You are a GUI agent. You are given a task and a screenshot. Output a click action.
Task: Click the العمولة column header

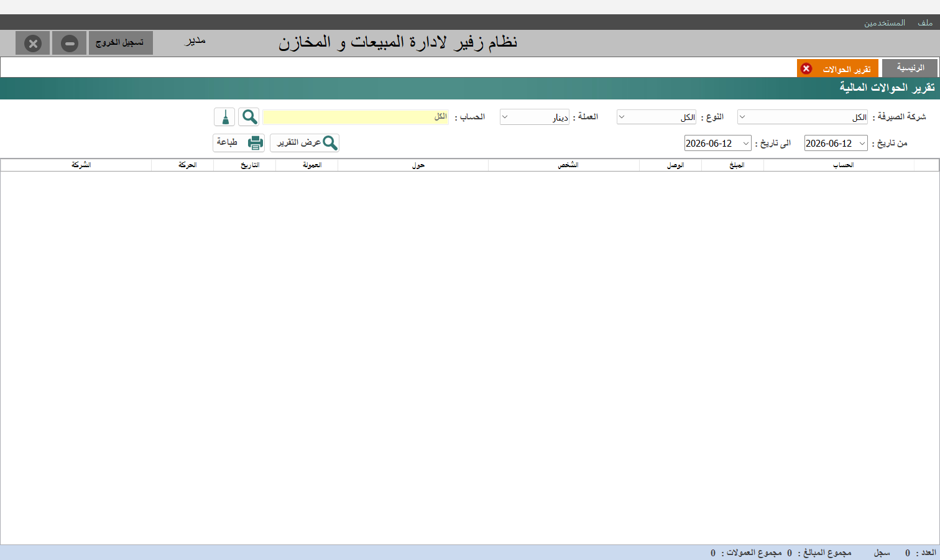click(307, 165)
